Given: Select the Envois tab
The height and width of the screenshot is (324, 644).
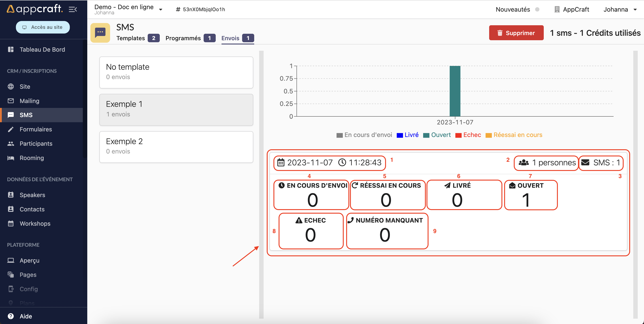Looking at the screenshot, I should click(230, 38).
